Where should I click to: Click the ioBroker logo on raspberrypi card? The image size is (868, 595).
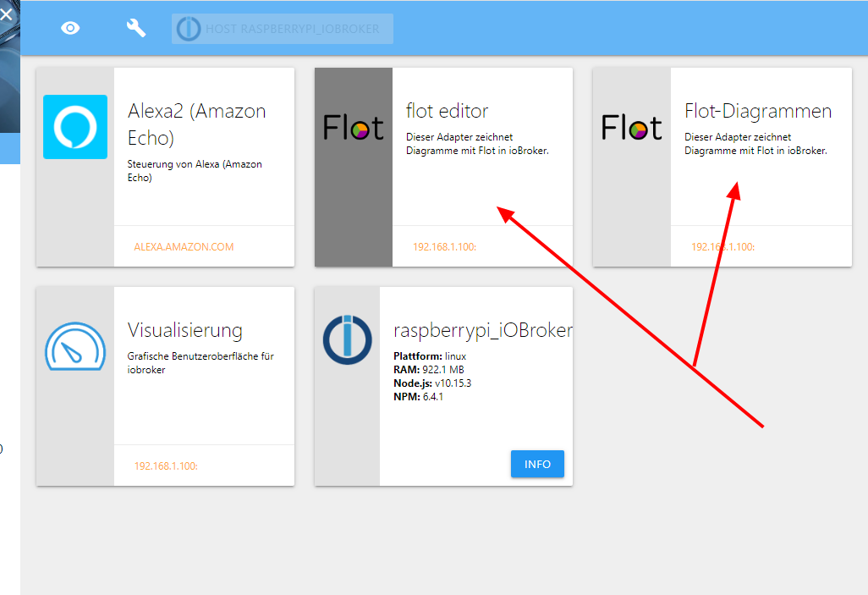pos(348,339)
